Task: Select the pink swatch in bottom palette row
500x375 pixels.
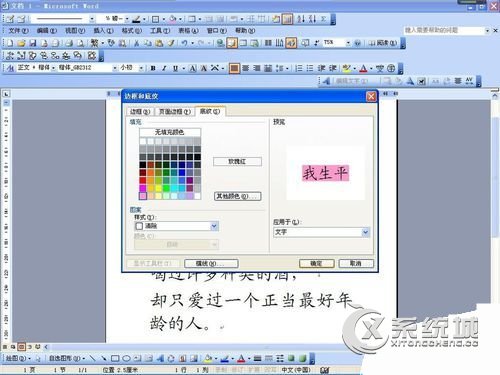Action: (x=143, y=196)
